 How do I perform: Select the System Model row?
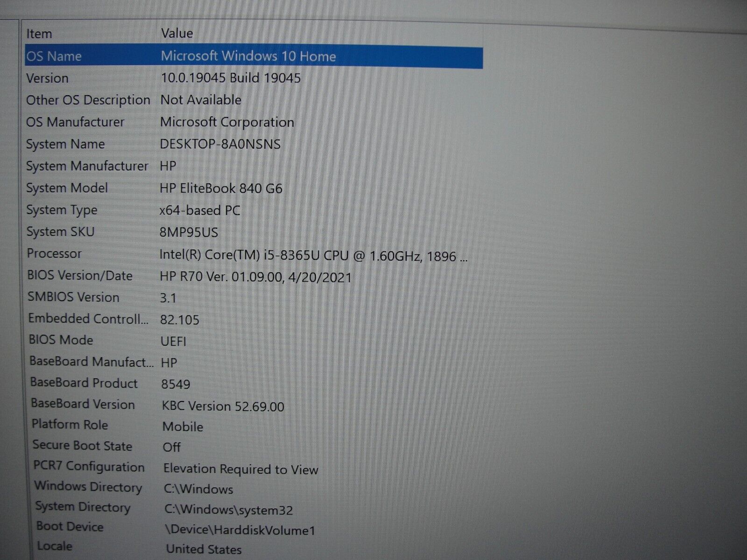(x=67, y=188)
